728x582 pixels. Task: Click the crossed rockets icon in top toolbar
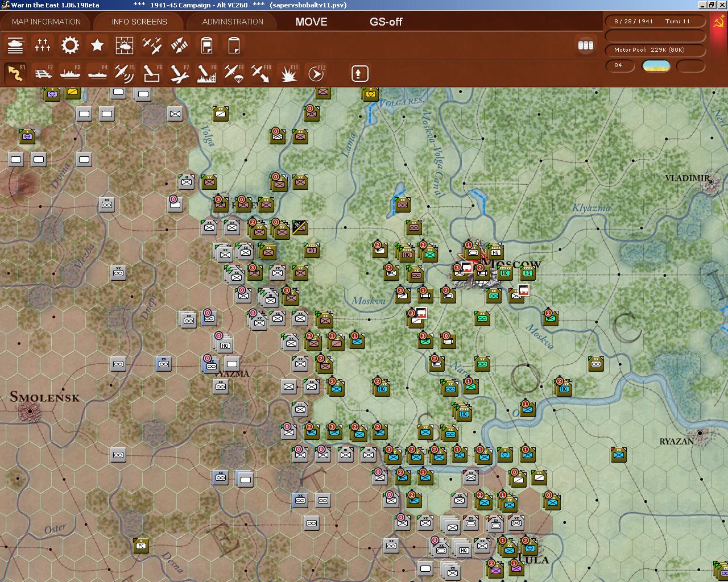pos(179,45)
